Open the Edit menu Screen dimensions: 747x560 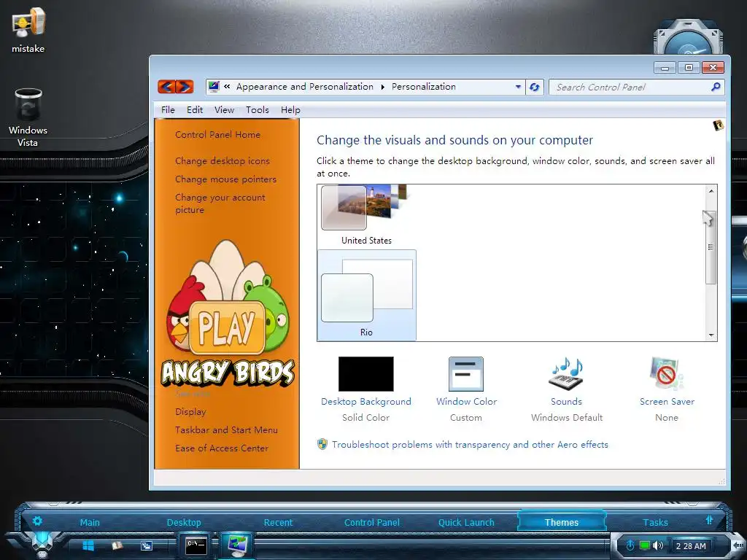pos(194,110)
